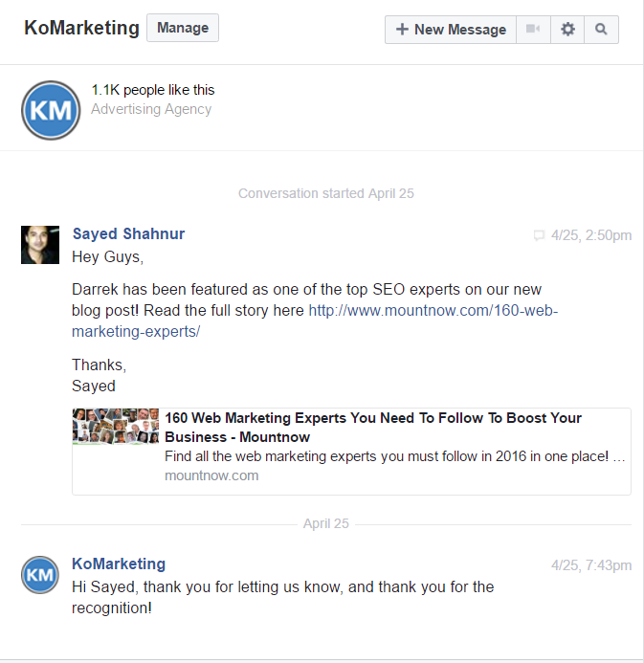Screen dimensions: 644x663
Task: Click the chat bubble icon near 2:50pm
Action: click(539, 235)
